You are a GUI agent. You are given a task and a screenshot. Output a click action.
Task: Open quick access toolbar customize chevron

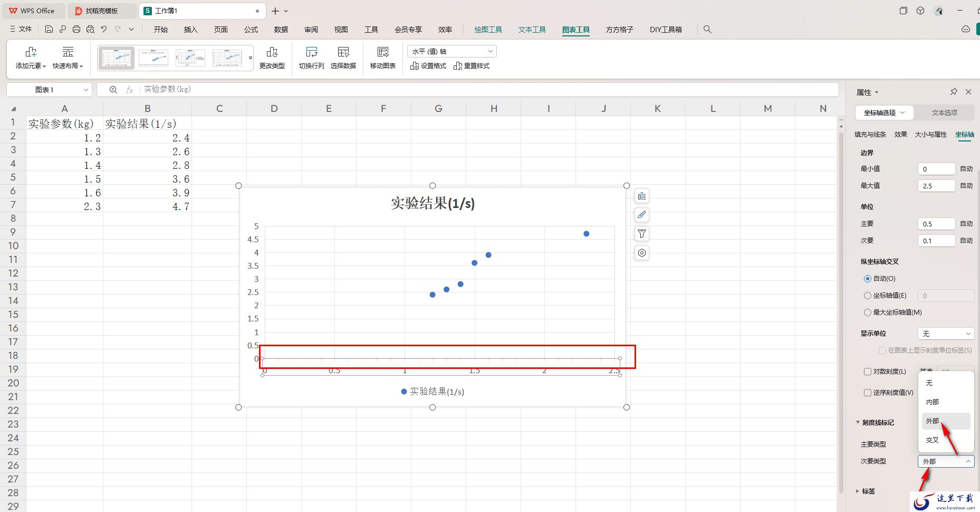131,30
